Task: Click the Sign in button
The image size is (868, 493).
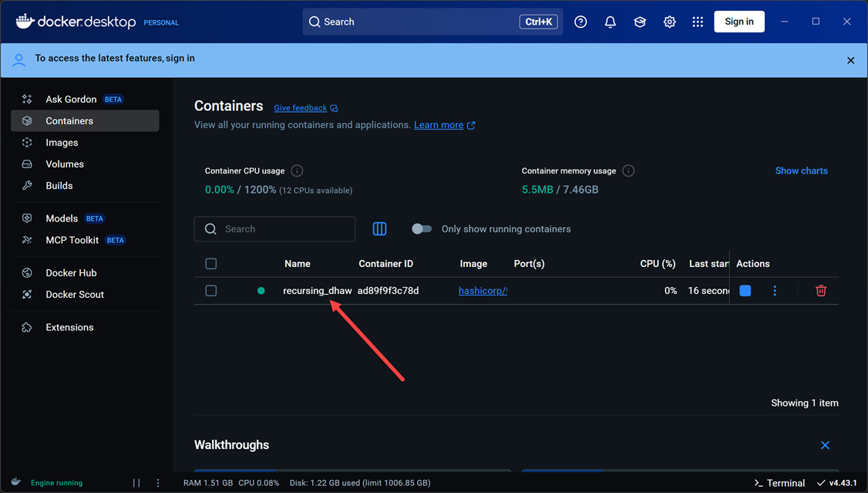Action: 739,22
